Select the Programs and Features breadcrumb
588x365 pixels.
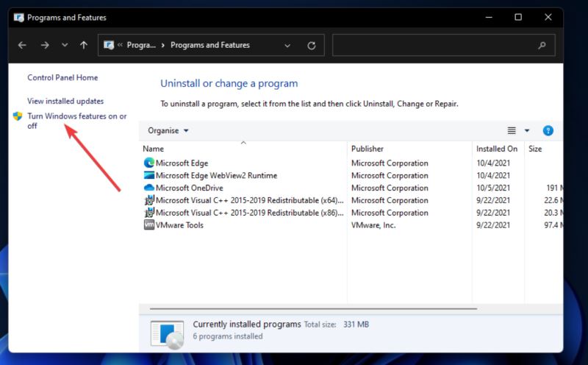pyautogui.click(x=210, y=45)
